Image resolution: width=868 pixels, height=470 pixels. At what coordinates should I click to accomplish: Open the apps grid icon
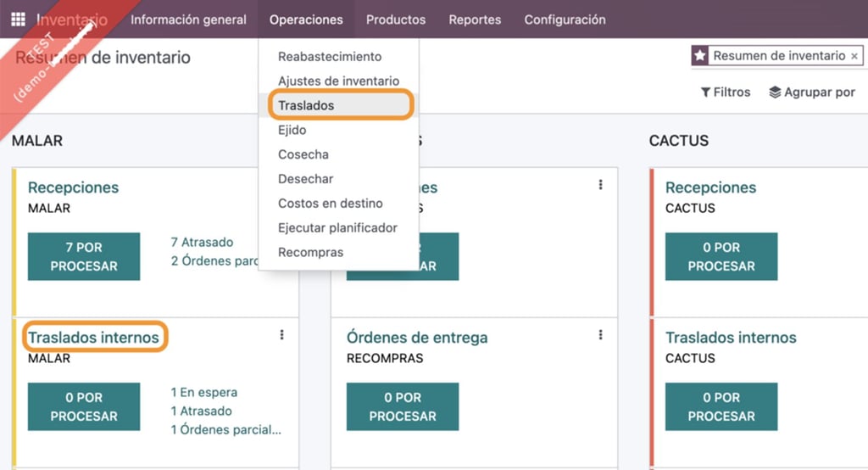pos(18,20)
